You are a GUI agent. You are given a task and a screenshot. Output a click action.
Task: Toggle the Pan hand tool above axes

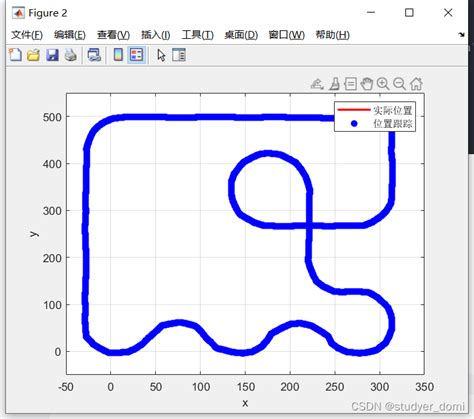367,84
